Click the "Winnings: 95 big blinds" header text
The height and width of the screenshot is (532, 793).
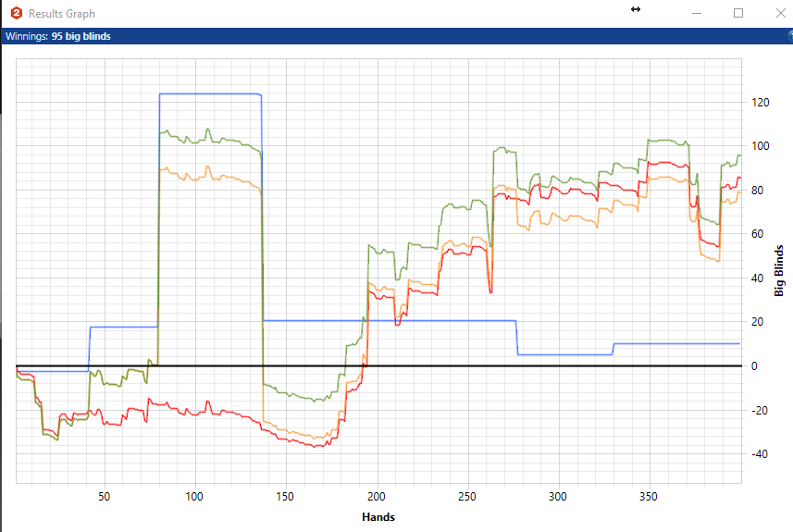point(58,36)
